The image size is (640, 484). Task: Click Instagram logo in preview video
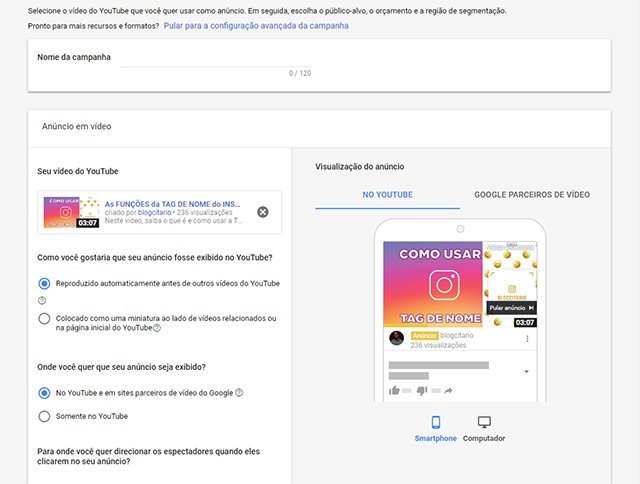click(x=444, y=285)
